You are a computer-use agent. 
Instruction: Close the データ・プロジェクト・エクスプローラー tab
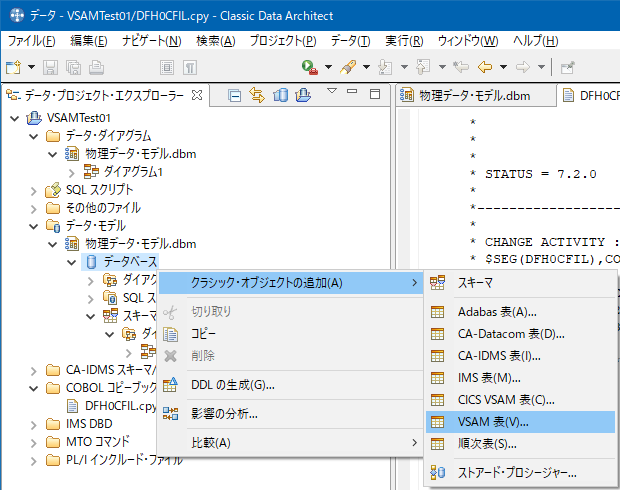[197, 95]
